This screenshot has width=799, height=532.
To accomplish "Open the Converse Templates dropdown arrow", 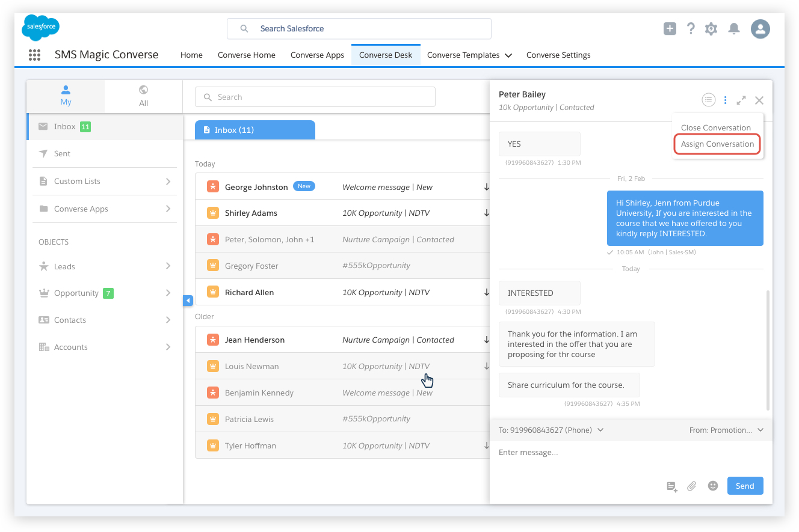I will tap(508, 55).
